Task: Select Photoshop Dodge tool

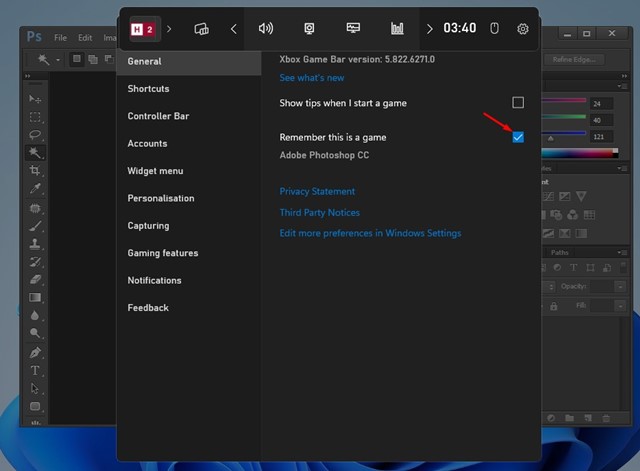Action: coord(35,333)
